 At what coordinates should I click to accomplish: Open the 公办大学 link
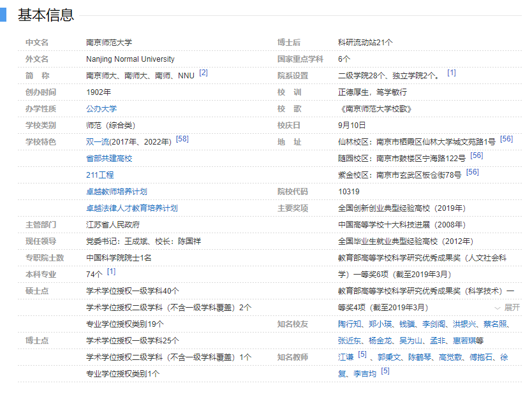click(x=101, y=109)
